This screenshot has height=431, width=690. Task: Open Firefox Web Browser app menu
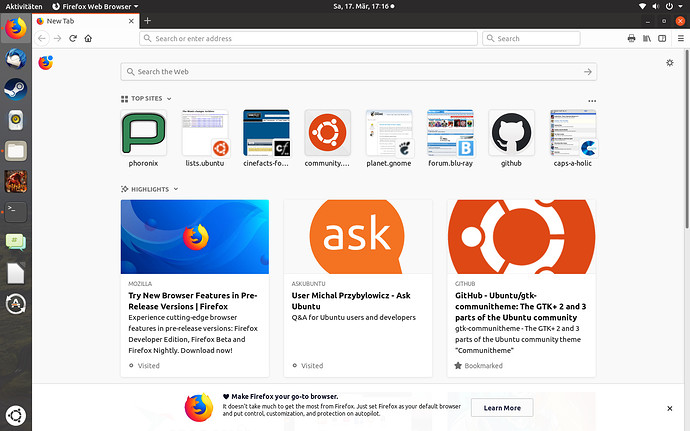click(x=95, y=6)
